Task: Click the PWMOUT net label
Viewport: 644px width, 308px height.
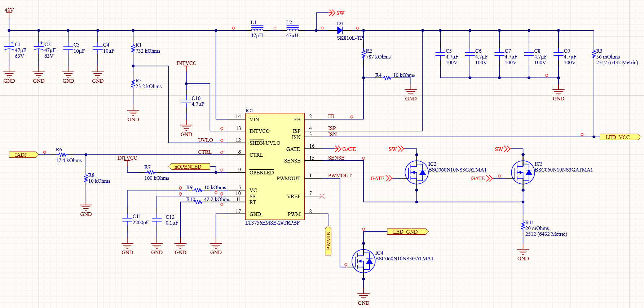Action: [x=340, y=175]
